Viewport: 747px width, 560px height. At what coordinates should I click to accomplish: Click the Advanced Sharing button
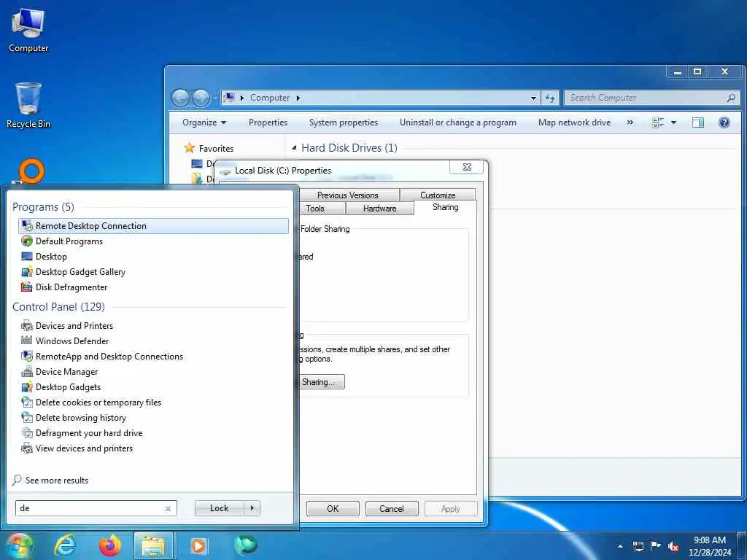[x=322, y=382]
